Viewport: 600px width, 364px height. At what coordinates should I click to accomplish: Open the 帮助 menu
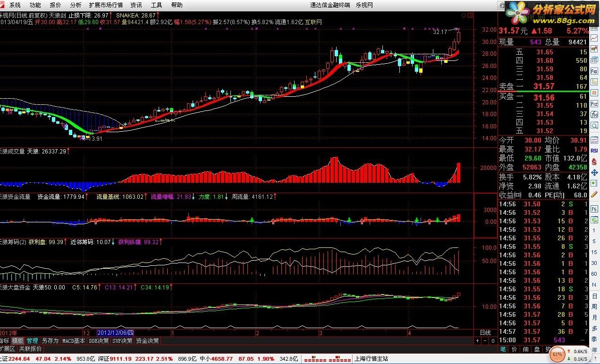pos(177,5)
